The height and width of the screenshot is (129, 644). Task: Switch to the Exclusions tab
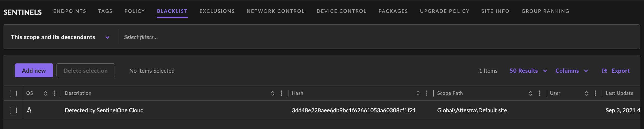pos(217,11)
